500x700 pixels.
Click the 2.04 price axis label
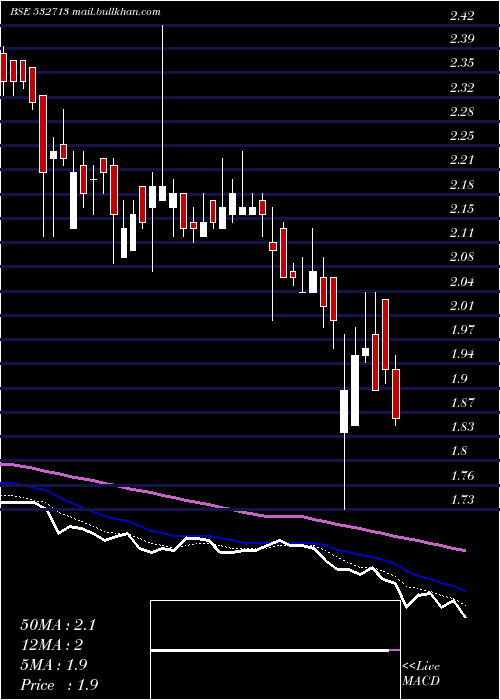tap(462, 282)
